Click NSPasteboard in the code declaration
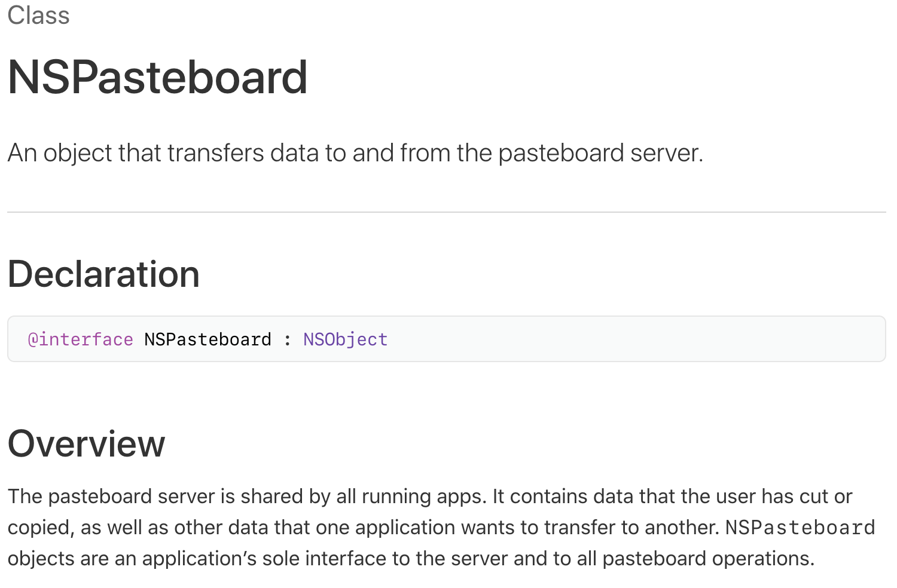 click(x=208, y=339)
